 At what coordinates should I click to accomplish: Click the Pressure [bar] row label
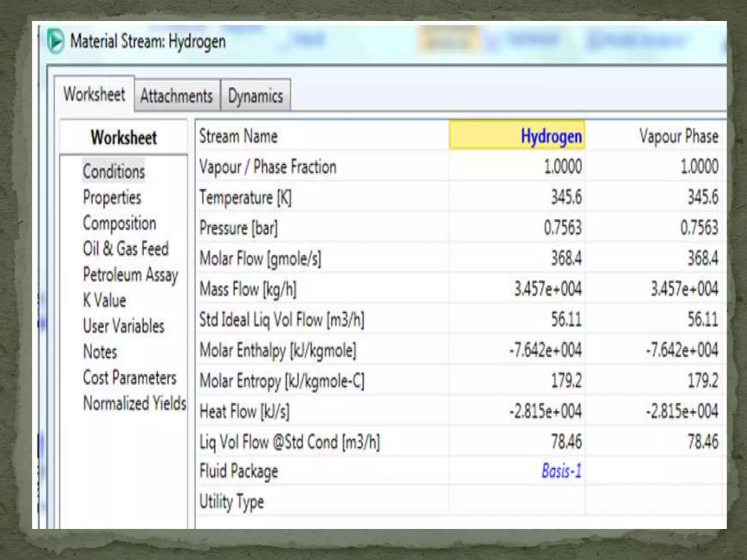pos(239,228)
